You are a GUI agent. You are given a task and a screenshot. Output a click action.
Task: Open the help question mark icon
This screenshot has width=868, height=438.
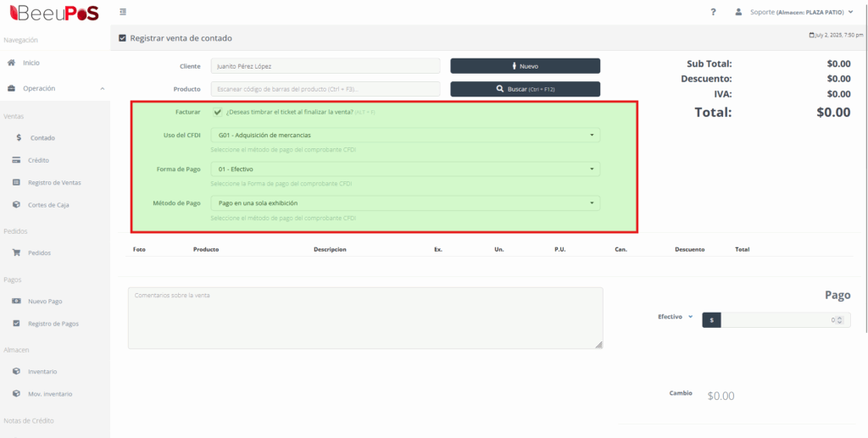tap(714, 12)
